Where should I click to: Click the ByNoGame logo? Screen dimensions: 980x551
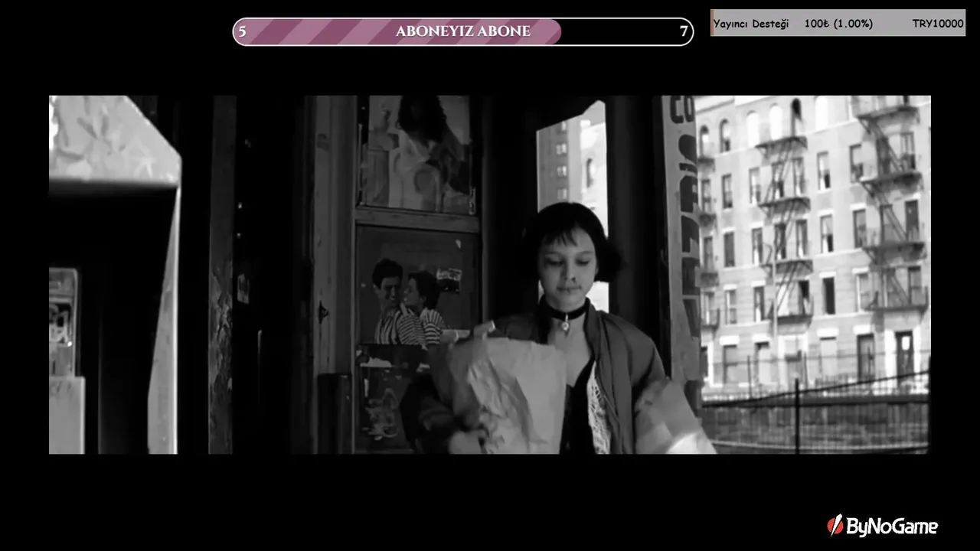[882, 526]
